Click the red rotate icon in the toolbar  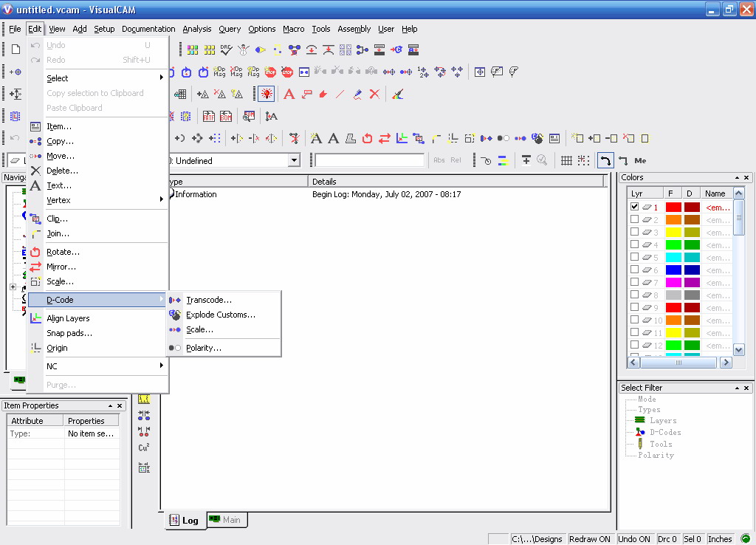click(368, 138)
